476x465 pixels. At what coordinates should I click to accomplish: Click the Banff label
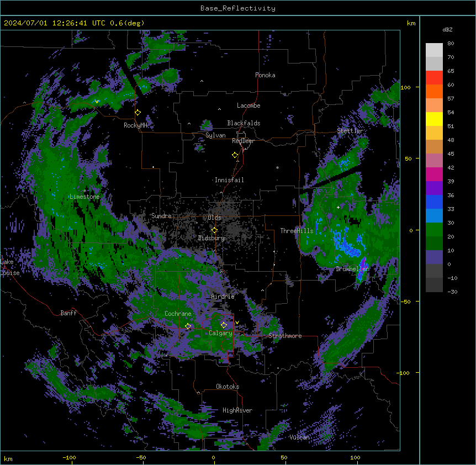coord(68,313)
